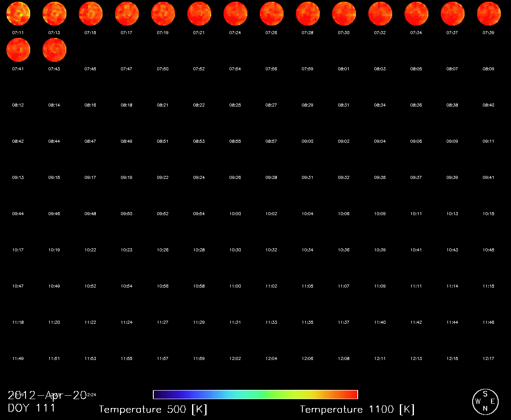Click the temperature disc above 07:39

(x=489, y=14)
